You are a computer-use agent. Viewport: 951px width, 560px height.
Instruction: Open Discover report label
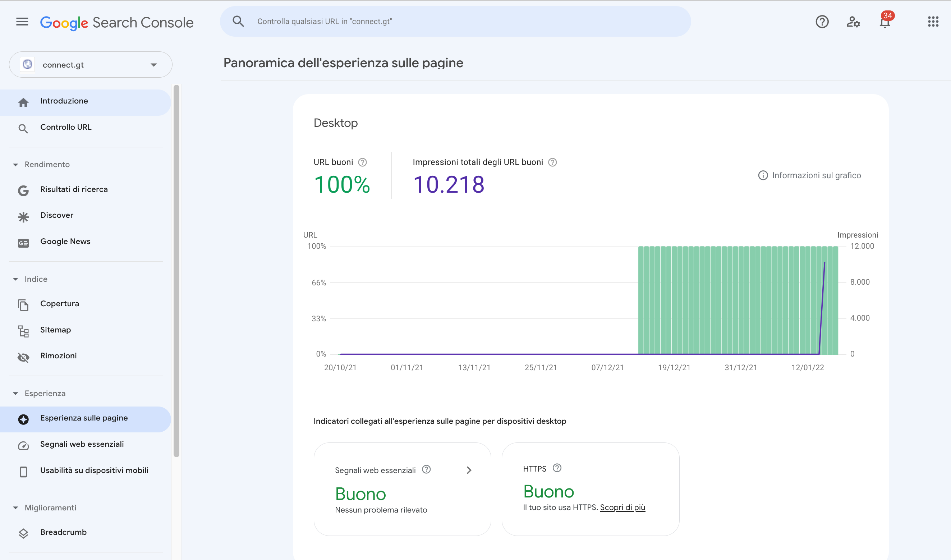[57, 215]
